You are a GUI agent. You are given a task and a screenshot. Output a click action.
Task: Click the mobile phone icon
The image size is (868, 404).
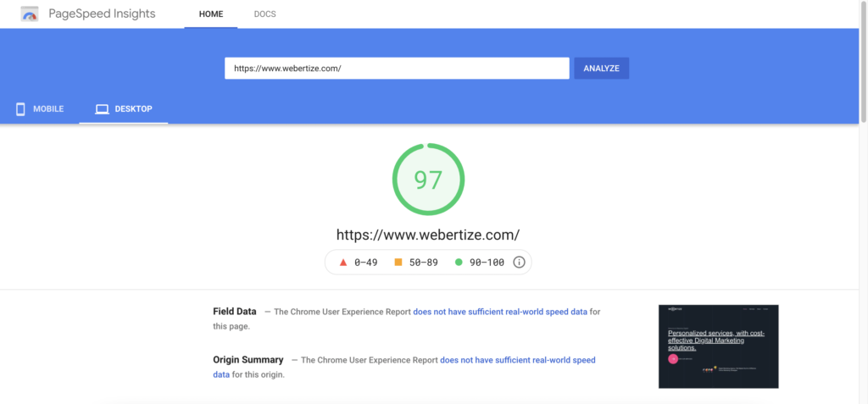pyautogui.click(x=20, y=109)
